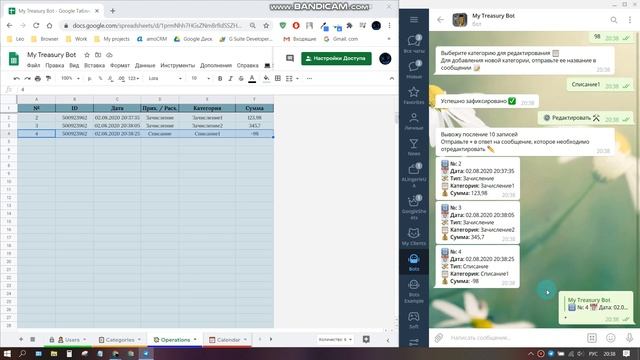Open the zoom 100% dropdown
Image resolution: width=640 pixels, height=360 pixels.
point(70,78)
